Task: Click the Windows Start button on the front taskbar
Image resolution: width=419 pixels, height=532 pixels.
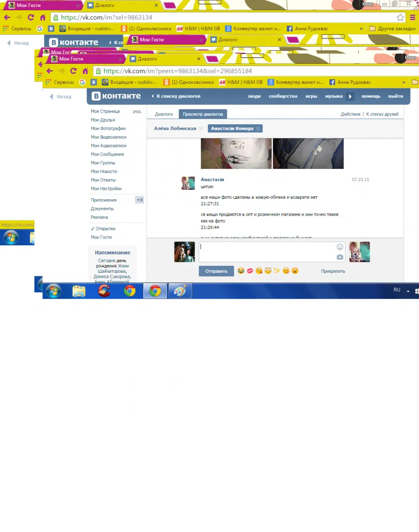Action: [54, 291]
